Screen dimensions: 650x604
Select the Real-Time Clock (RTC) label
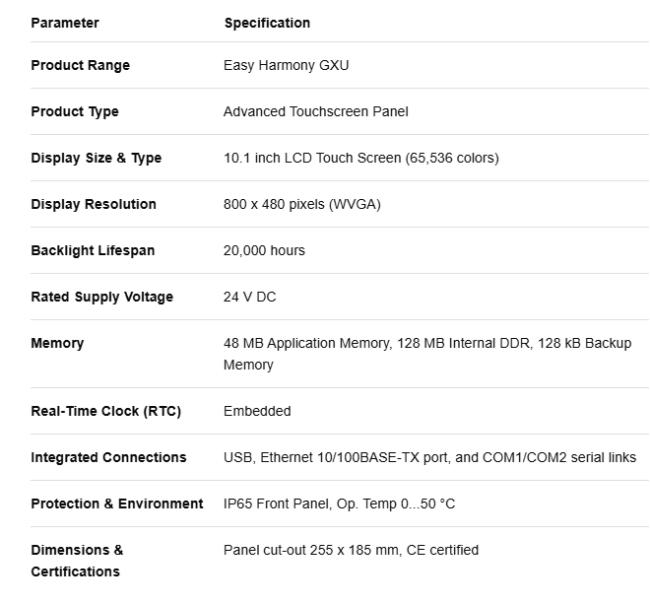click(x=106, y=411)
